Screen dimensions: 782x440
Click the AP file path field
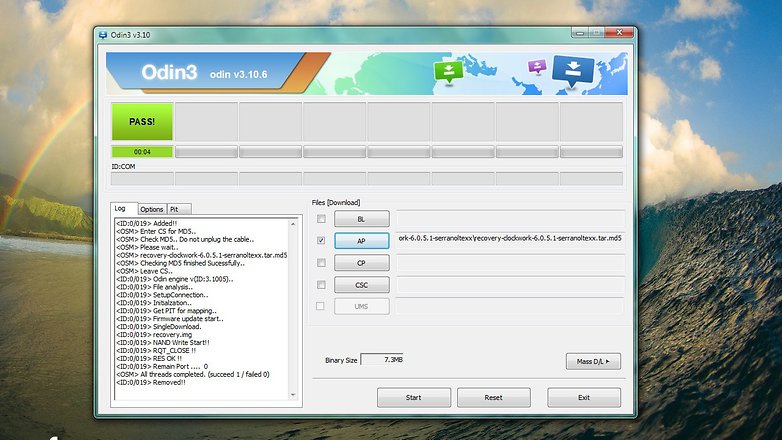click(x=510, y=240)
